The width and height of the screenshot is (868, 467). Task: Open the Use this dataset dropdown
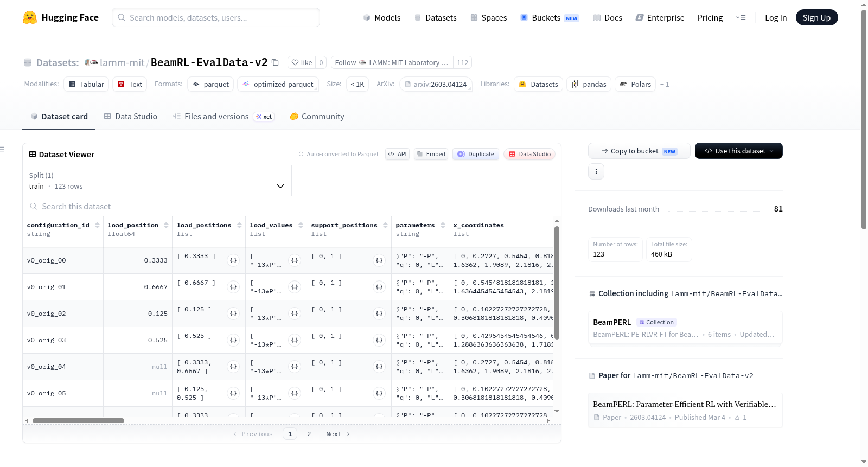click(x=738, y=151)
